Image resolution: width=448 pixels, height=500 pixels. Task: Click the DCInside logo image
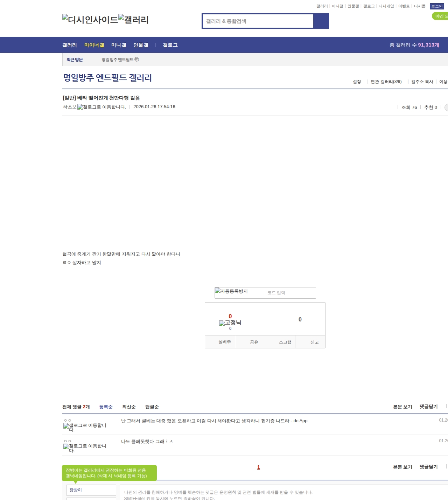click(90, 19)
